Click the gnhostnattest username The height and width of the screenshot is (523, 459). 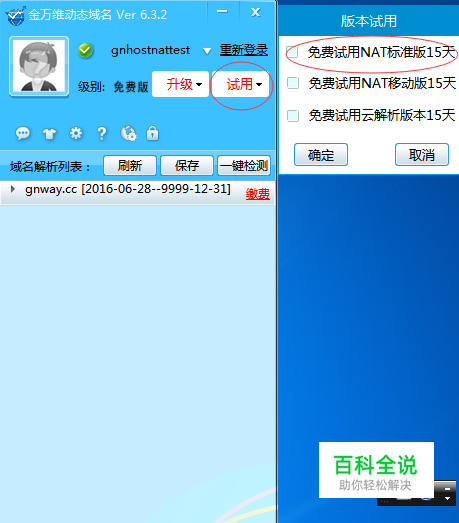point(150,50)
